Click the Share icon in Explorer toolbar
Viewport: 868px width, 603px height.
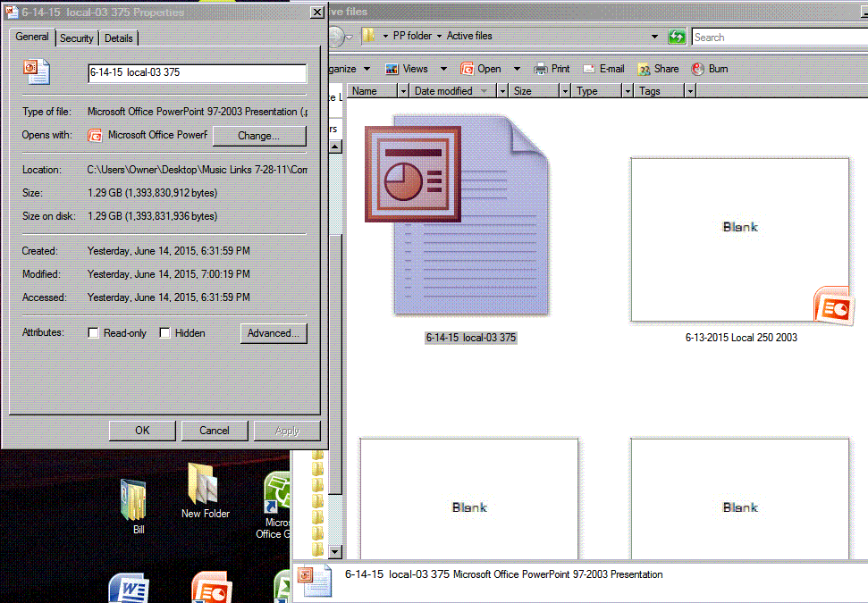click(x=644, y=69)
